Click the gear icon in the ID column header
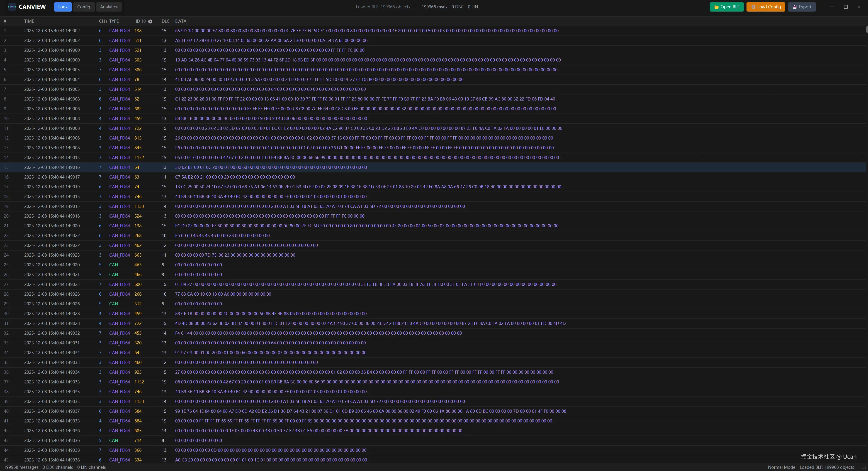This screenshot has width=868, height=471. pos(150,21)
